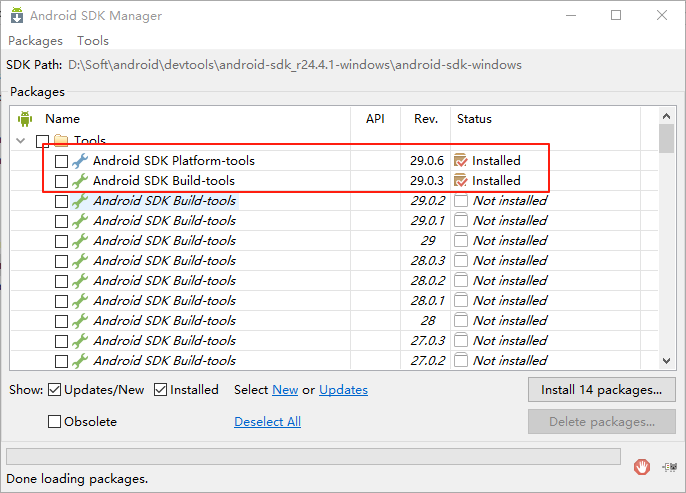Viewport: 686px width, 493px height.
Task: Click the Build-tools 28 wrench icon
Action: coord(80,321)
